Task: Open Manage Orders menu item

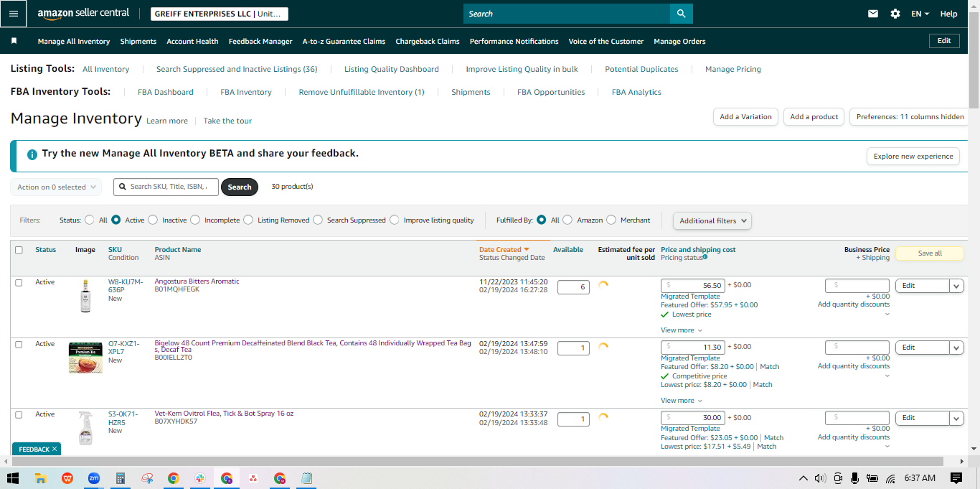Action: tap(679, 42)
